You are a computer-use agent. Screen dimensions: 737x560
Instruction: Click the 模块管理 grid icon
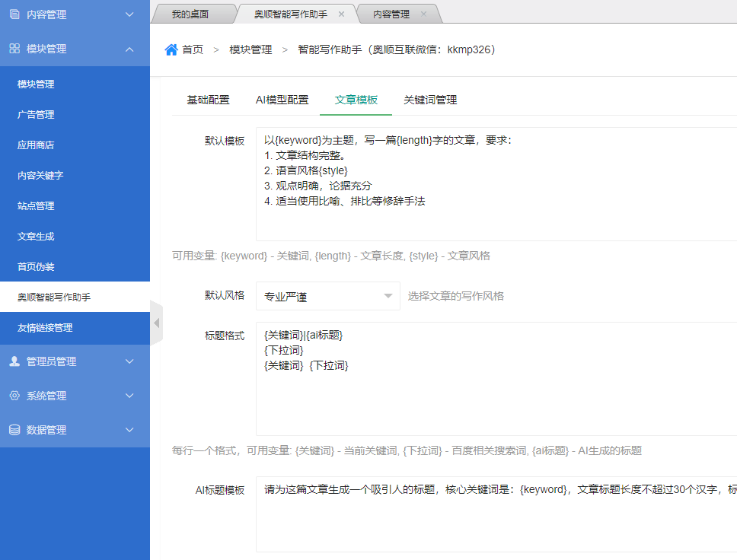pyautogui.click(x=14, y=49)
